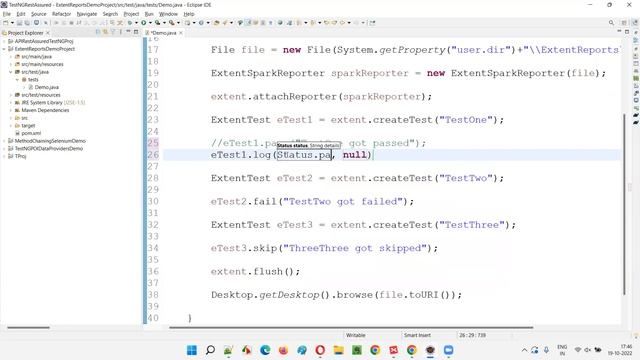Open the Project menu
This screenshot has height=360, width=640.
(x=131, y=14)
